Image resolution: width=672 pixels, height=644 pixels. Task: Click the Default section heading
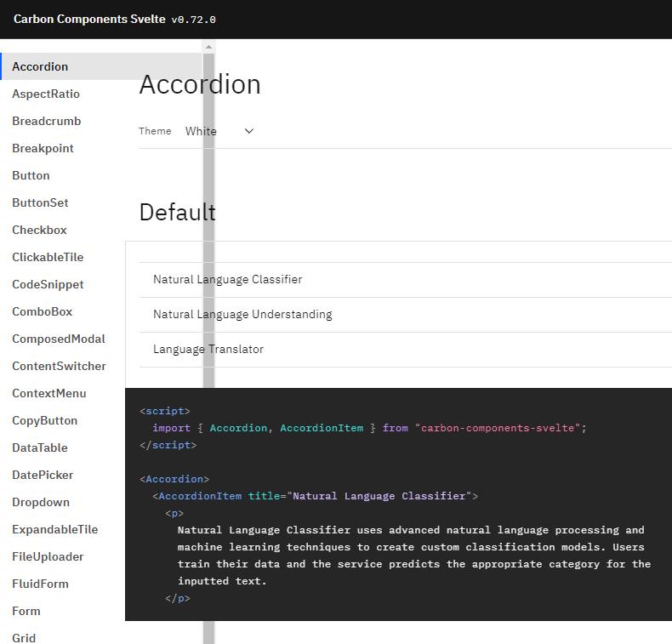click(178, 212)
